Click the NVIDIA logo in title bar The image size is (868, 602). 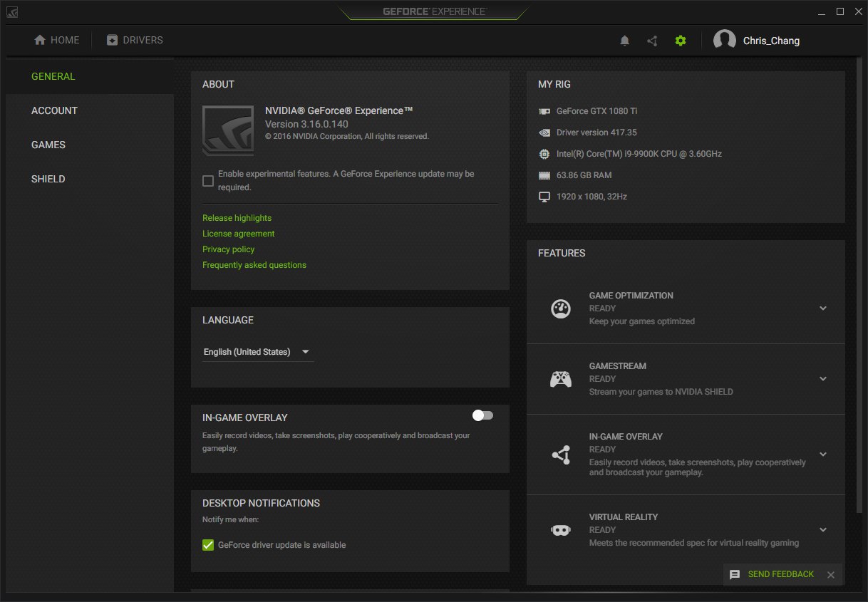pyautogui.click(x=13, y=12)
